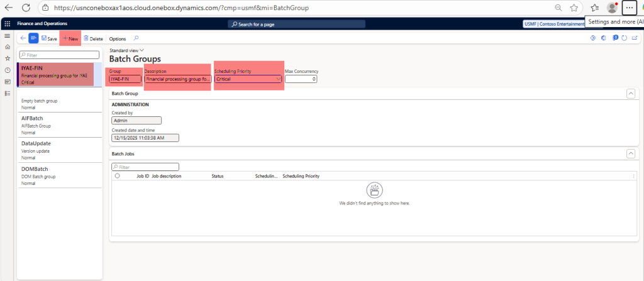
Task: Open Modules list icon in sidebar
Action: coord(7,93)
